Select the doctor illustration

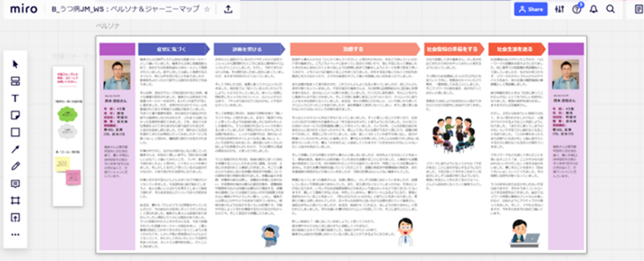(405, 232)
